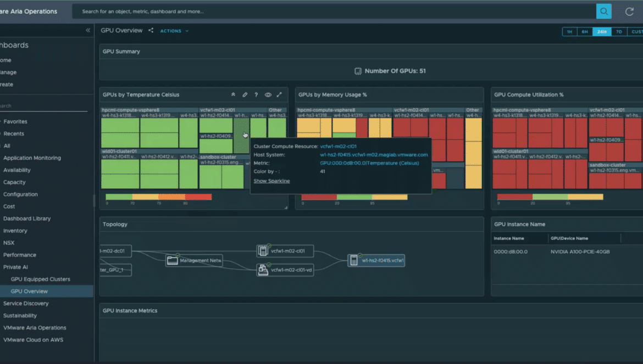Screen dimensions: 643x364
Task: Open the Cost sidebar section
Action: pyautogui.click(x=9, y=206)
